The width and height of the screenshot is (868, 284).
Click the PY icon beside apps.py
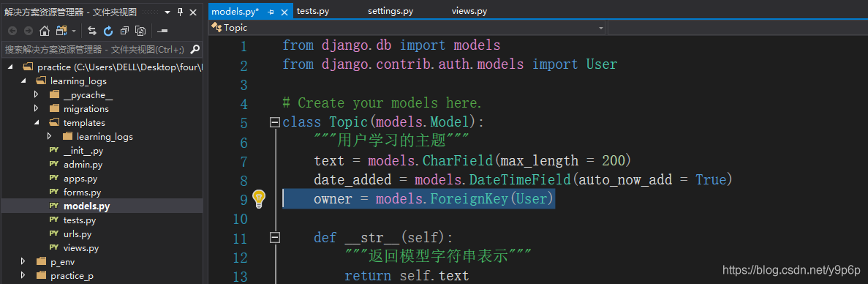54,179
